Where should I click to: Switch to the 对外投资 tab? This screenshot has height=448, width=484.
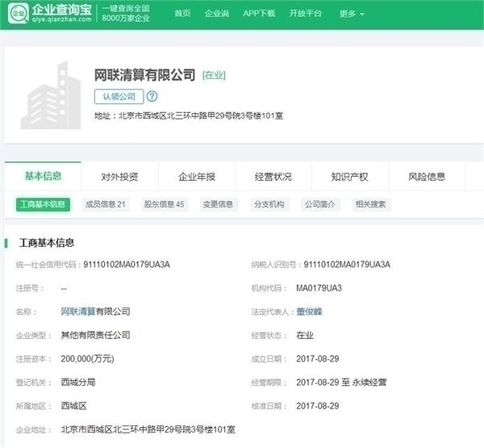pos(119,177)
